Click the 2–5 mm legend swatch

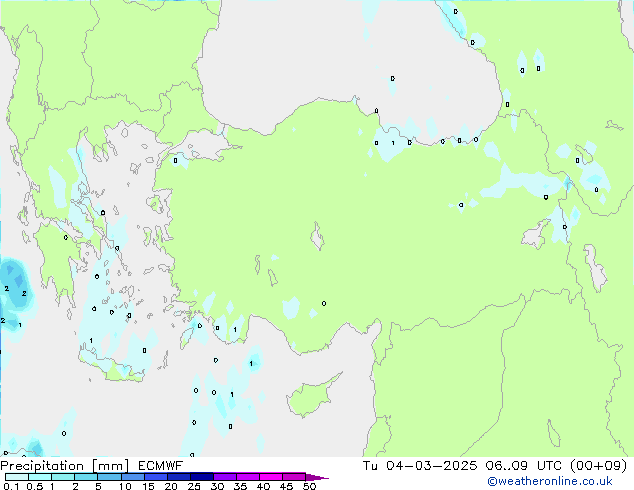[86, 477]
